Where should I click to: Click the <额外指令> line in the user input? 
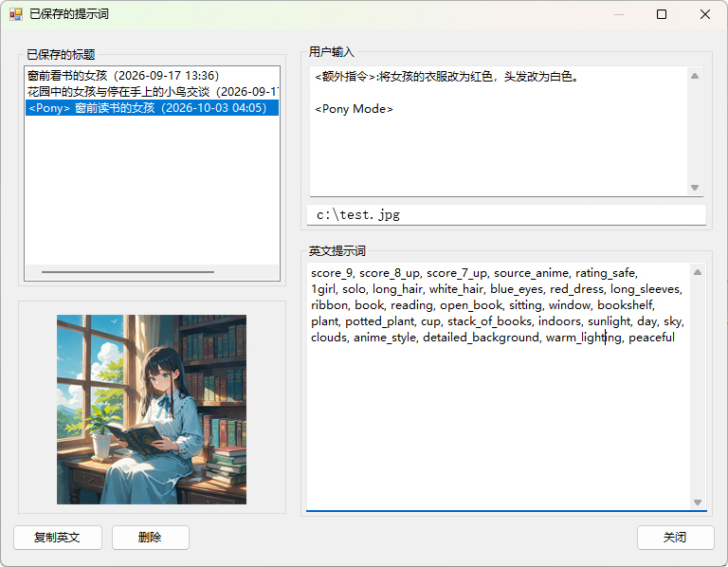click(446, 77)
